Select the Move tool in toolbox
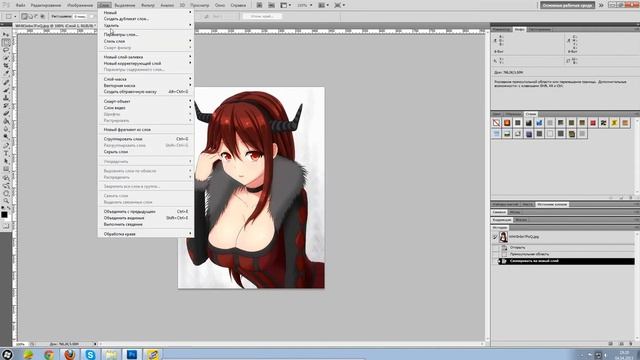 tap(6, 35)
